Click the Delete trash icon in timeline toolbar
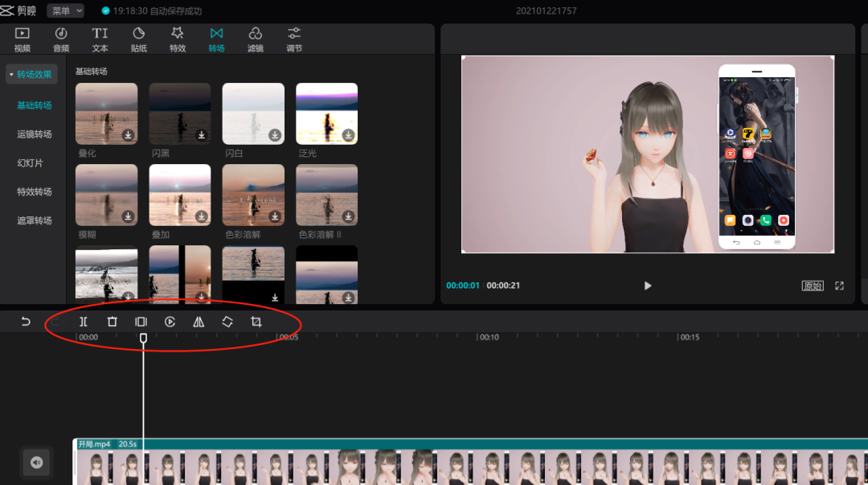 tap(113, 322)
